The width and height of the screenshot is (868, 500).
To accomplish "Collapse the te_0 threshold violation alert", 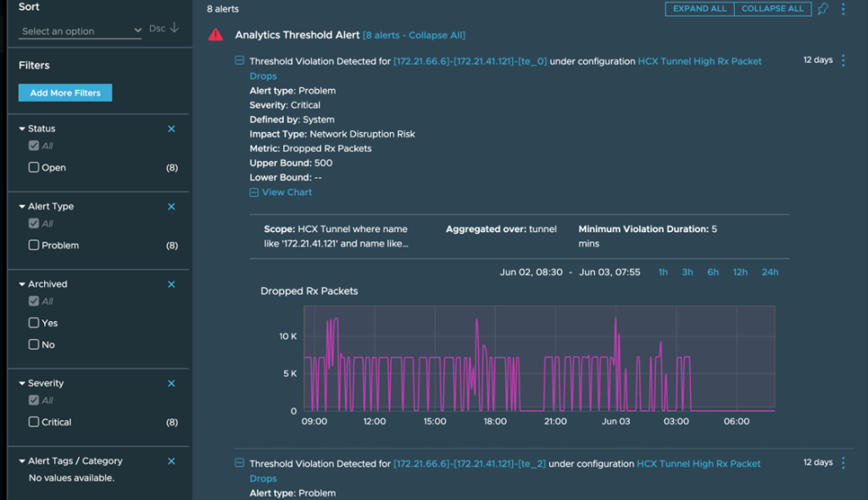I will point(239,61).
